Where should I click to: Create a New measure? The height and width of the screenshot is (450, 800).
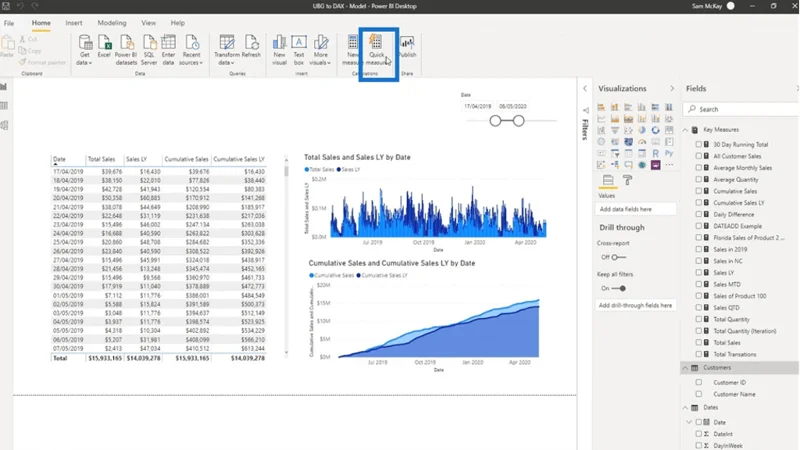pos(352,50)
